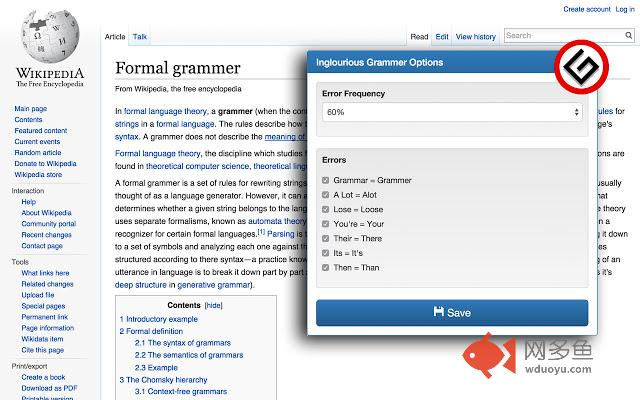The height and width of the screenshot is (400, 640).
Task: Switch to the Article tab
Action: [115, 37]
